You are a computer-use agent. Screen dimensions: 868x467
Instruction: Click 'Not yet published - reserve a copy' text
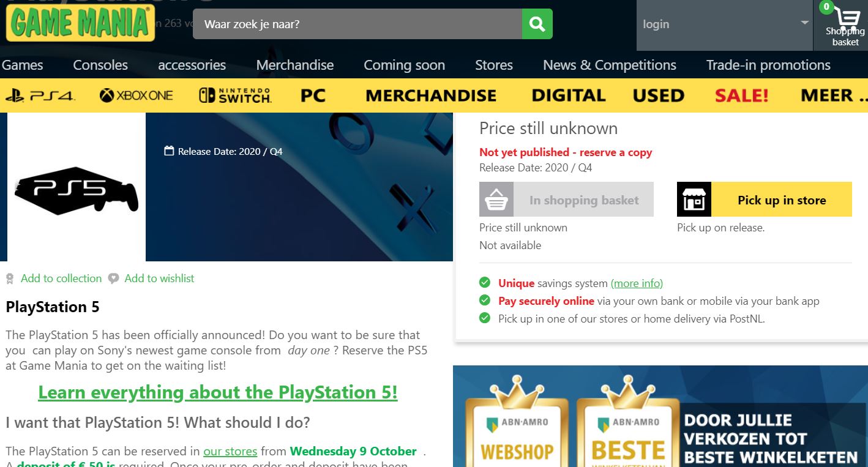(x=566, y=152)
